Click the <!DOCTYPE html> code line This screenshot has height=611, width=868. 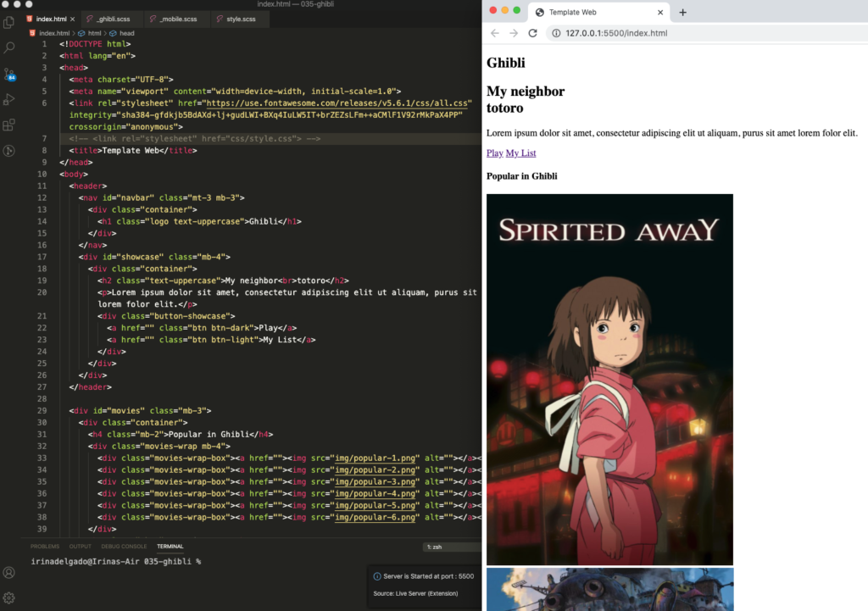pyautogui.click(x=95, y=44)
